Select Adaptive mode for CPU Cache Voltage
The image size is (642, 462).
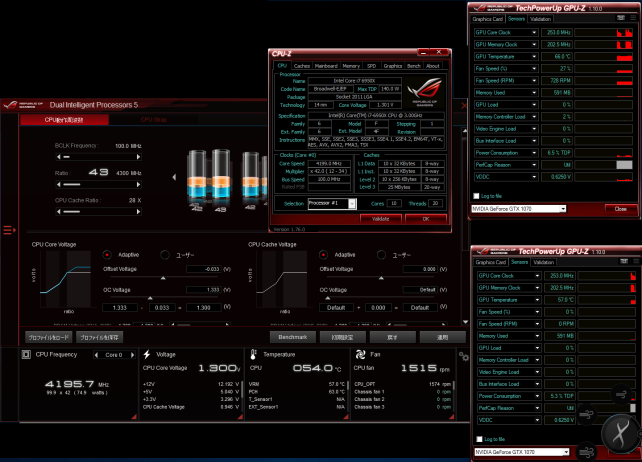point(323,255)
